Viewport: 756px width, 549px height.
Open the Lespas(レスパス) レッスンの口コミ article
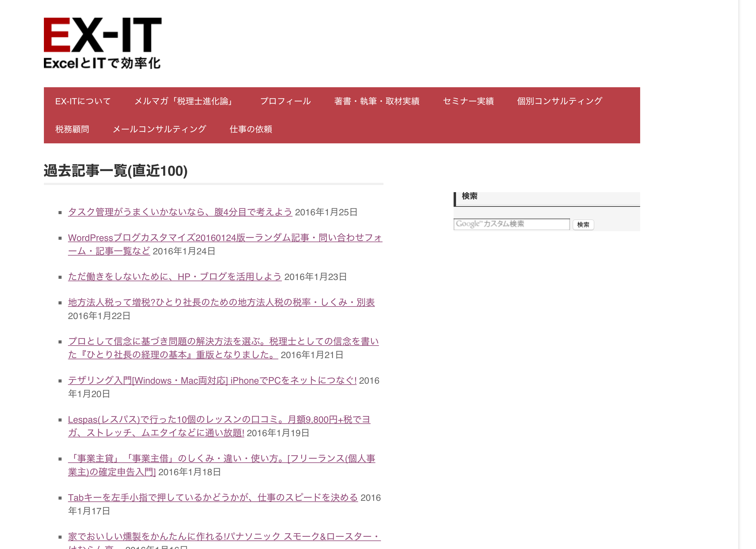pyautogui.click(x=219, y=426)
